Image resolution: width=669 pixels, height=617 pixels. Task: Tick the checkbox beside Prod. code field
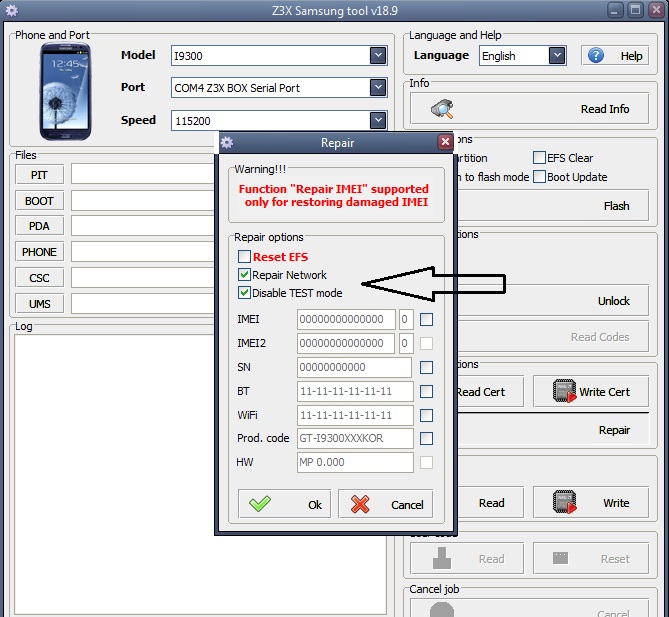pyautogui.click(x=426, y=438)
